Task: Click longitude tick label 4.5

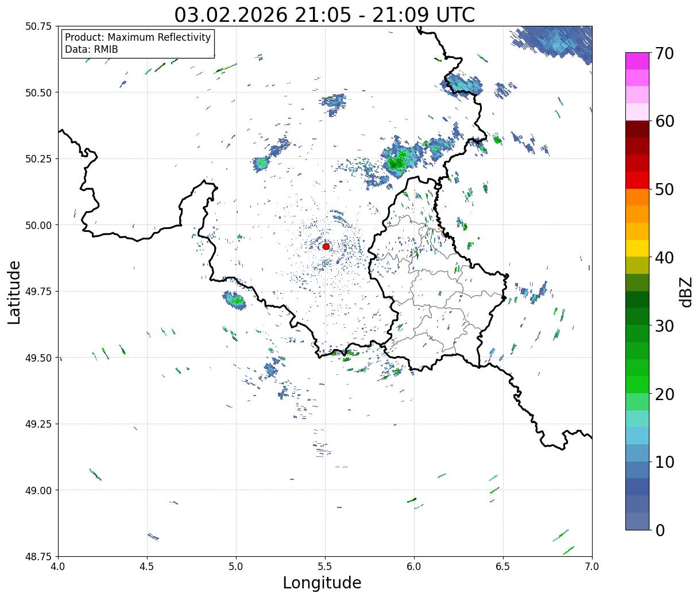Action: 147,567
